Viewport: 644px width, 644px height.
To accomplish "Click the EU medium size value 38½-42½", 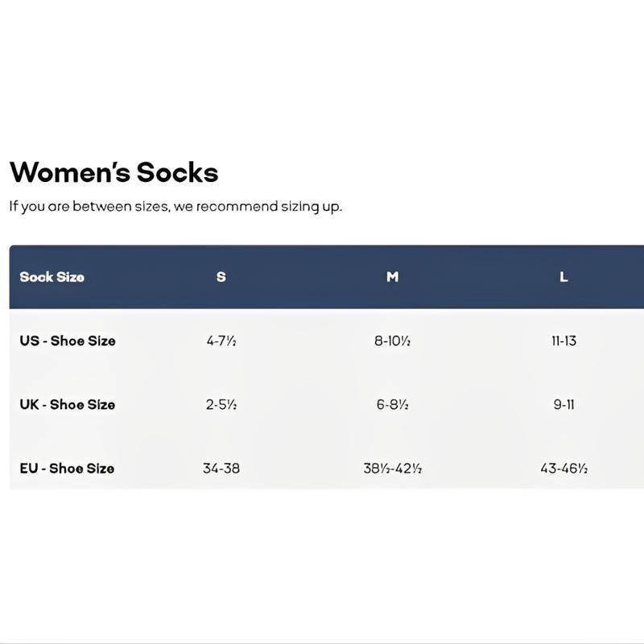I will coord(392,468).
